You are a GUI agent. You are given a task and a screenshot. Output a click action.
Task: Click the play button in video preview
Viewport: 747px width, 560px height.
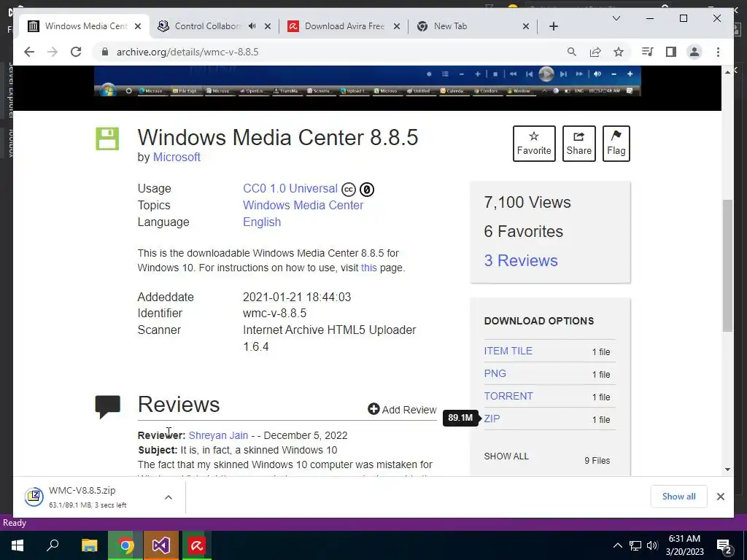(x=546, y=74)
